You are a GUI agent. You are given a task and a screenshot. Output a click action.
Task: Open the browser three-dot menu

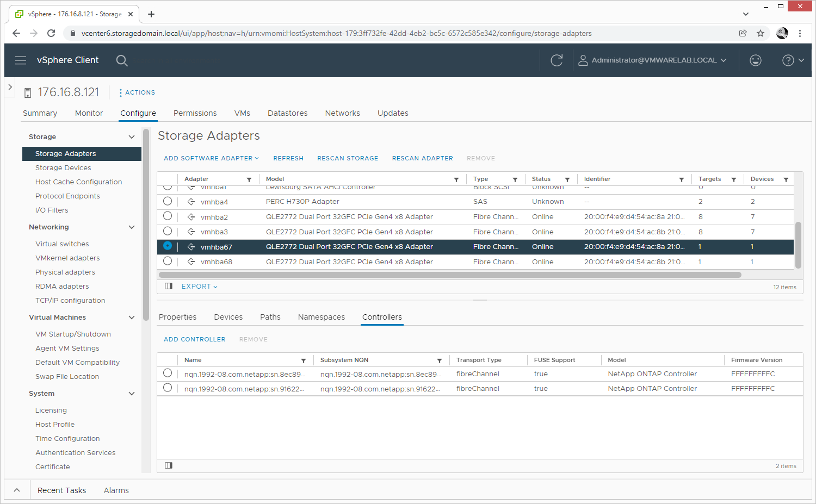tap(800, 33)
